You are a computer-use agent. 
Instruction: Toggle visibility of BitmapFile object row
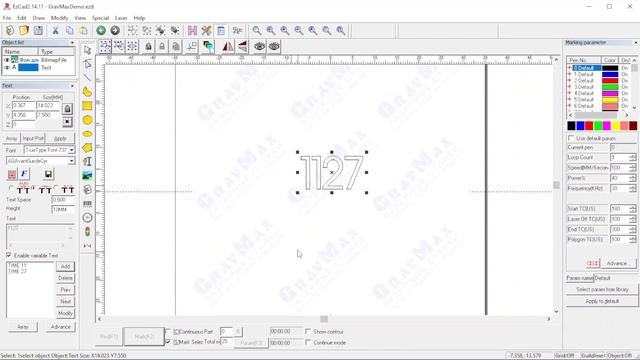[7, 60]
